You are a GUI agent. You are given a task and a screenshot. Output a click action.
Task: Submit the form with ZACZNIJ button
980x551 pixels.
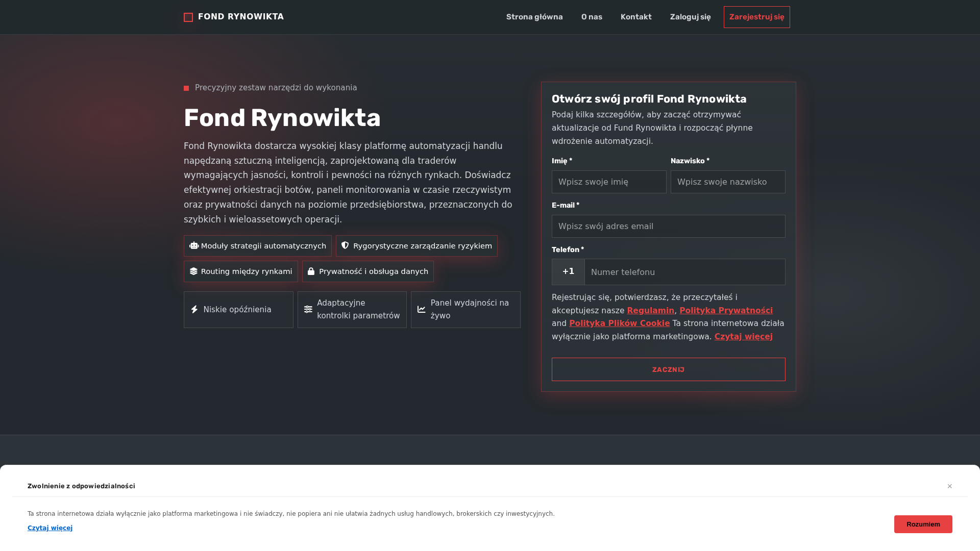click(668, 369)
